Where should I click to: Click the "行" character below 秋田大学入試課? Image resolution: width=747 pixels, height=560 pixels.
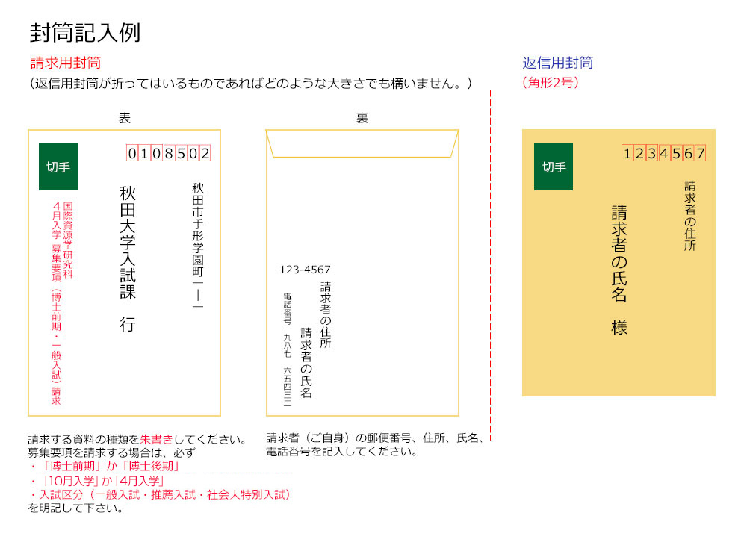click(128, 325)
